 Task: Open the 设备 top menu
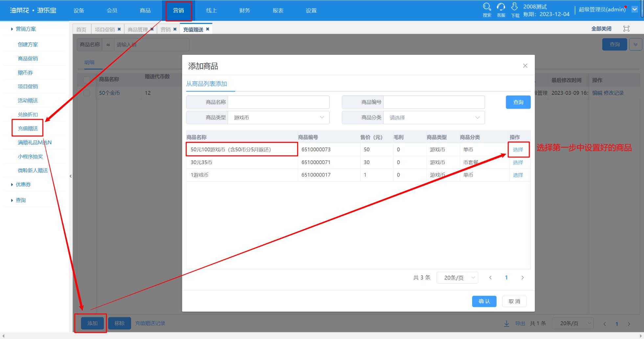point(79,11)
